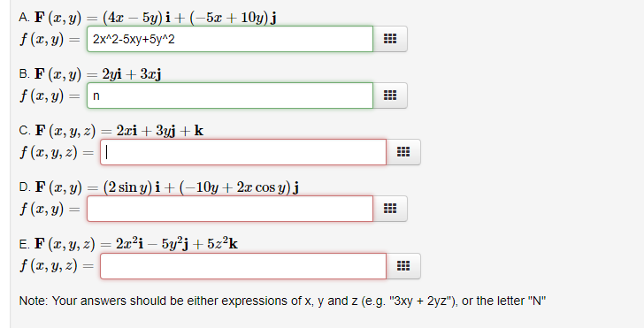Click the part A vector field formula
Viewport: 644px width, 328px height.
pyautogui.click(x=156, y=18)
